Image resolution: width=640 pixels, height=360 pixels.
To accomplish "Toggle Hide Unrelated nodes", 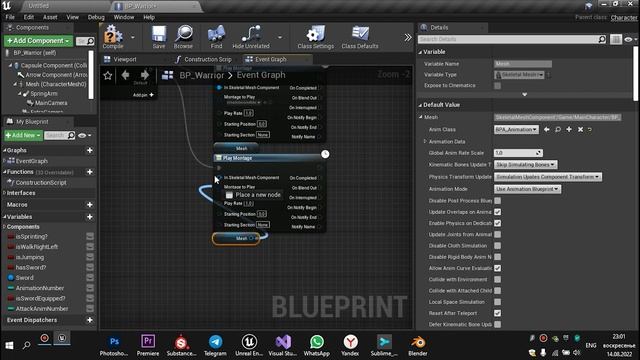I will (251, 37).
